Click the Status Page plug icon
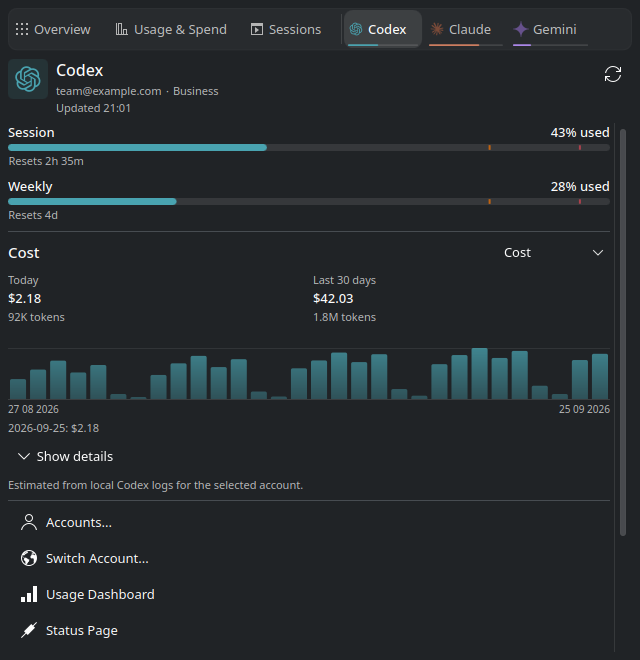640x660 pixels. point(29,631)
